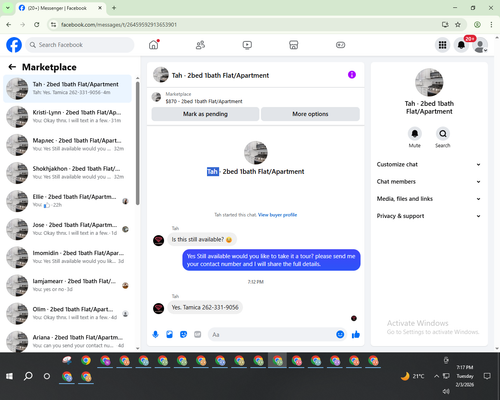Viewport: 500px width, 400px height.
Task: Reload the page in Chrome
Action: click(x=37, y=24)
